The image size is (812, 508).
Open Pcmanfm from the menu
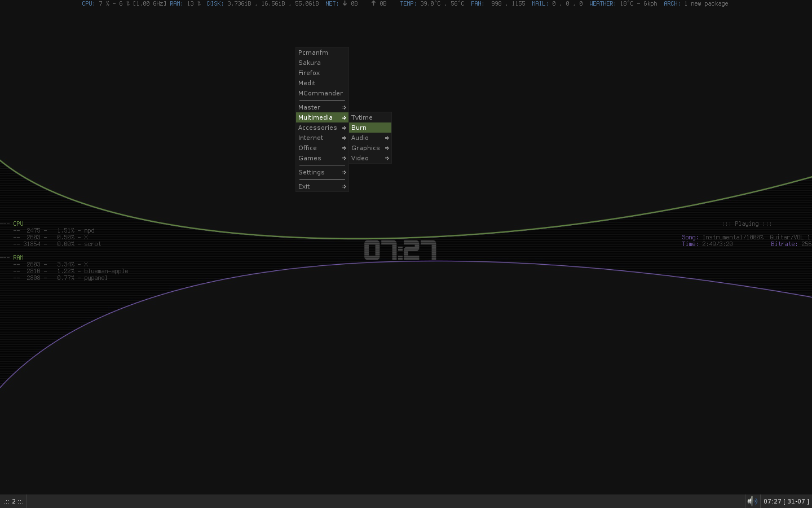click(322, 52)
